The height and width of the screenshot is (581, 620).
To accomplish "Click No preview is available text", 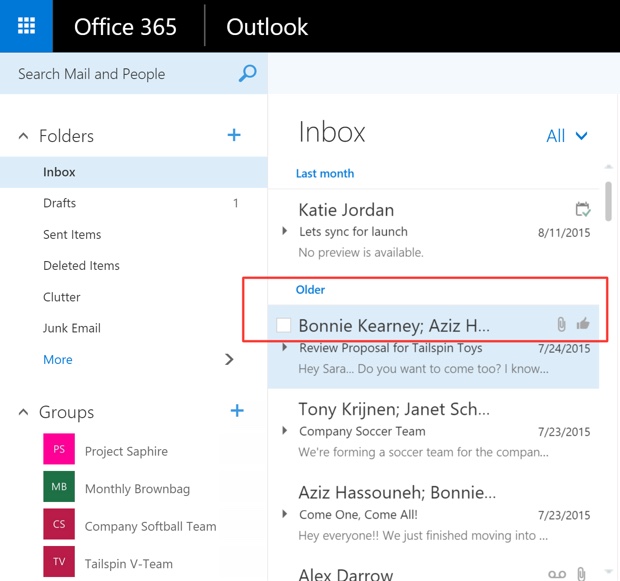I will 361,252.
